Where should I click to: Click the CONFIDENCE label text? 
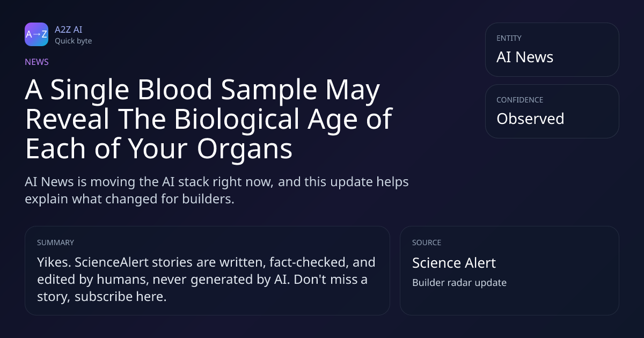[519, 100]
